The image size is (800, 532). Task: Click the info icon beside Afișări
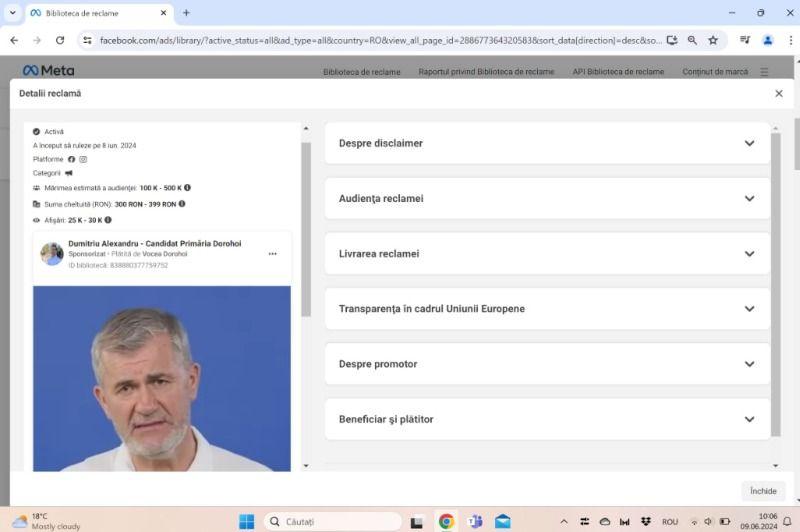click(108, 219)
